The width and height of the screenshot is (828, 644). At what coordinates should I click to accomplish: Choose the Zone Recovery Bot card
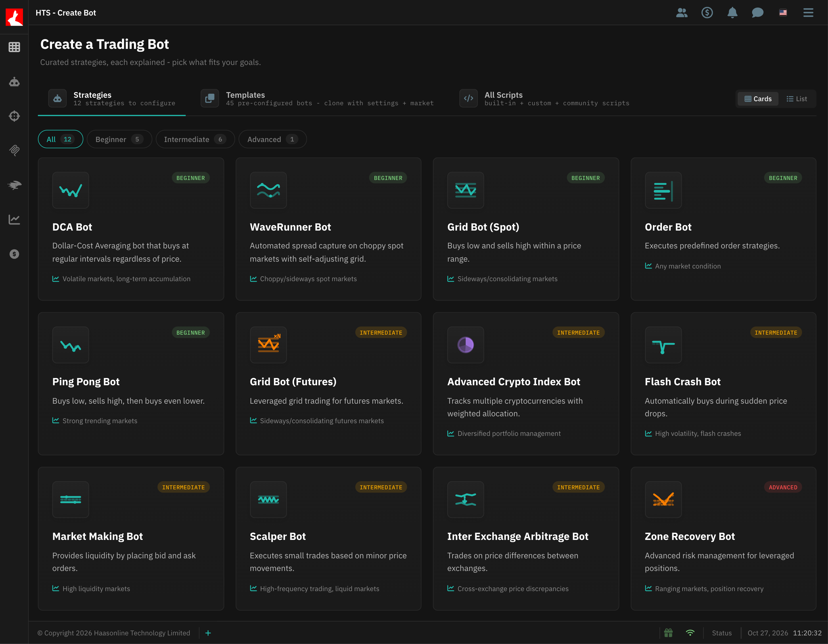723,538
